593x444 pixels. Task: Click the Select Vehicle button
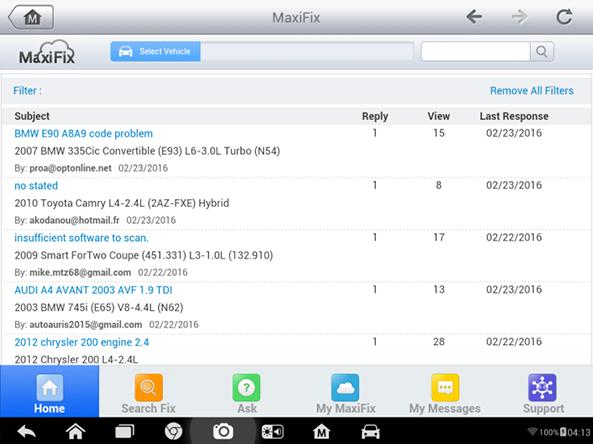point(155,51)
